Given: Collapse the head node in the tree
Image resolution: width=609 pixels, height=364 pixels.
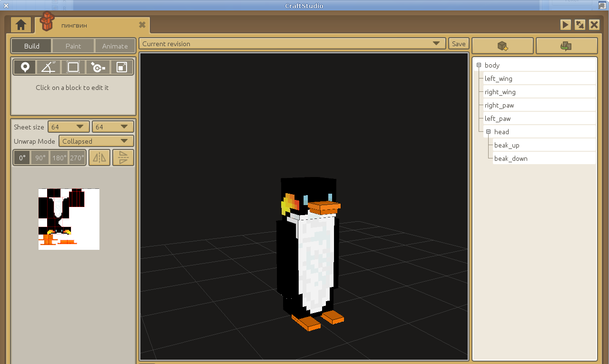Looking at the screenshot, I should point(488,132).
